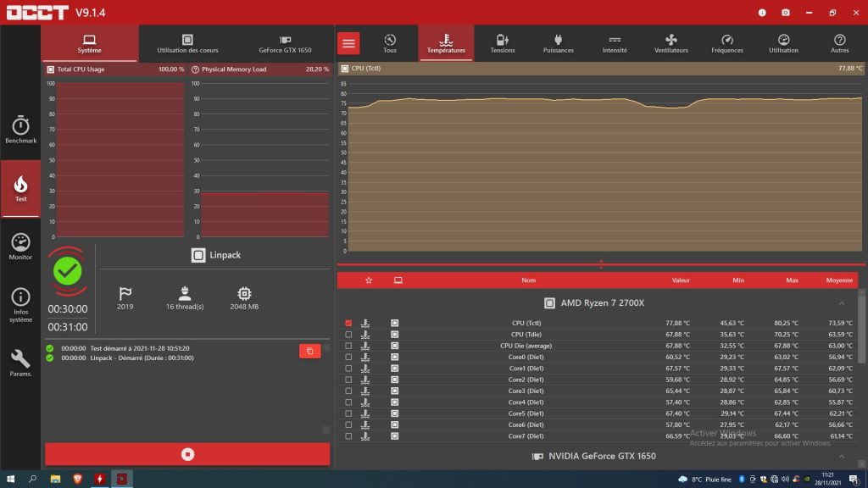Collapse the NVIDIA GeForce GTX 1650 group
This screenshot has height=488, width=868.
841,456
